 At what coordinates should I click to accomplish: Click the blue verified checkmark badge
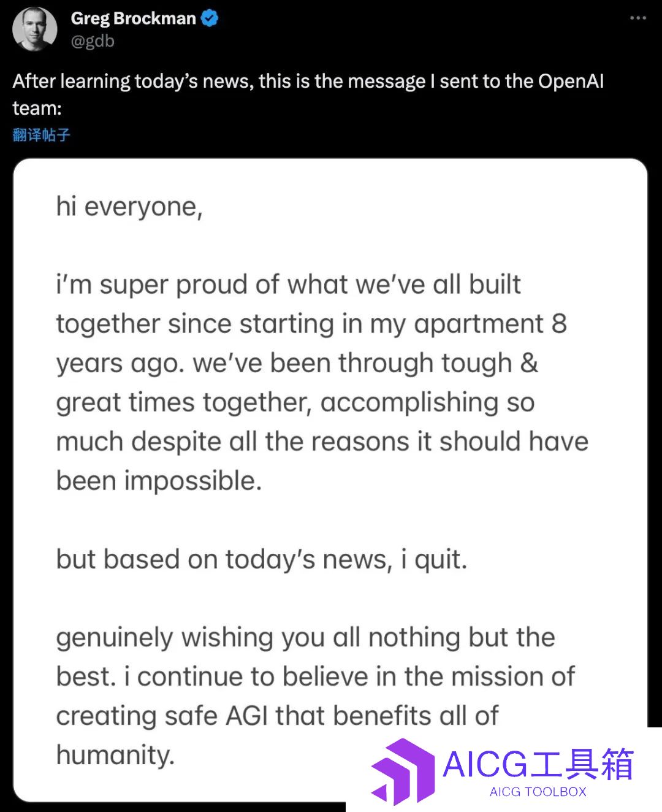click(210, 18)
